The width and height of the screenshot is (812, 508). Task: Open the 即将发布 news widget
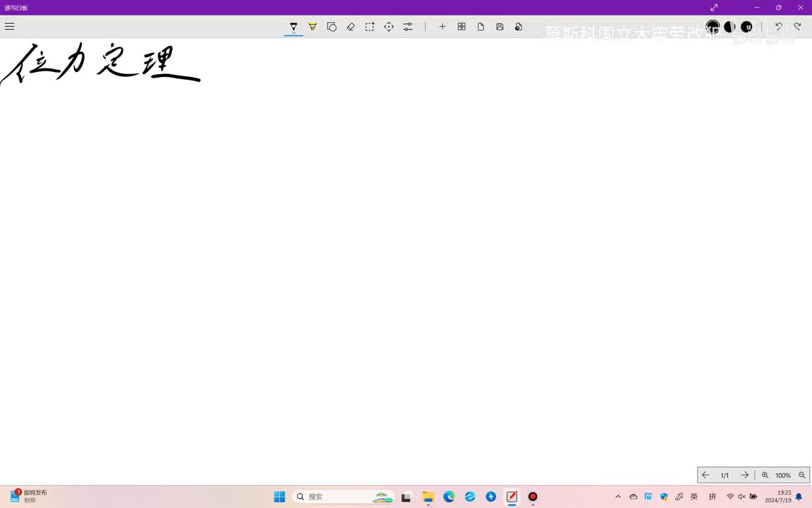(29, 496)
